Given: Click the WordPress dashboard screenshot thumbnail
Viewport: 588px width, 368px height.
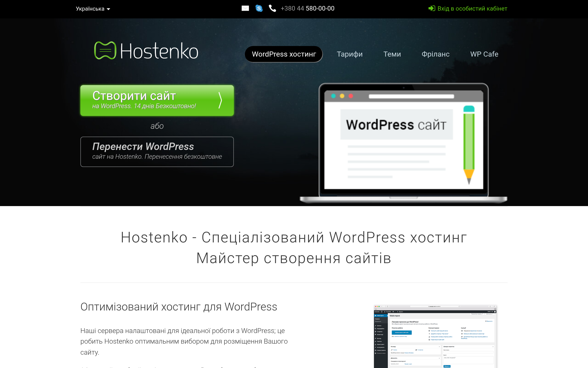Looking at the screenshot, I should click(x=435, y=336).
